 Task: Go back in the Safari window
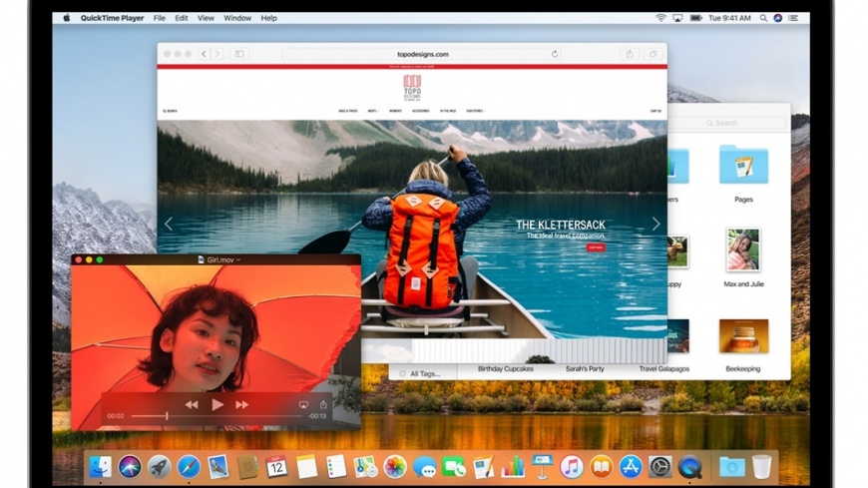[205, 54]
